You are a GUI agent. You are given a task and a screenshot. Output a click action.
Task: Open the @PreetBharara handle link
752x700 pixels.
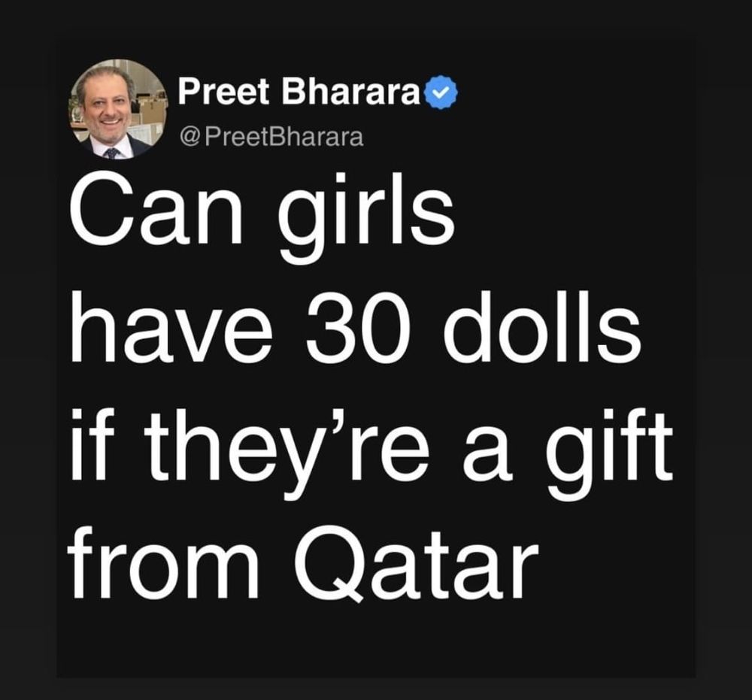pyautogui.click(x=271, y=137)
